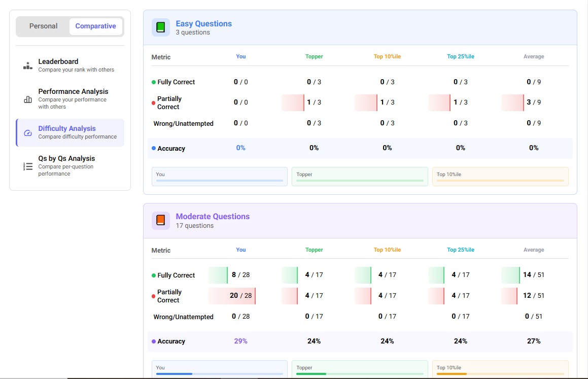Click the Average header in Easy table
This screenshot has width=588, height=379.
pyautogui.click(x=534, y=57)
